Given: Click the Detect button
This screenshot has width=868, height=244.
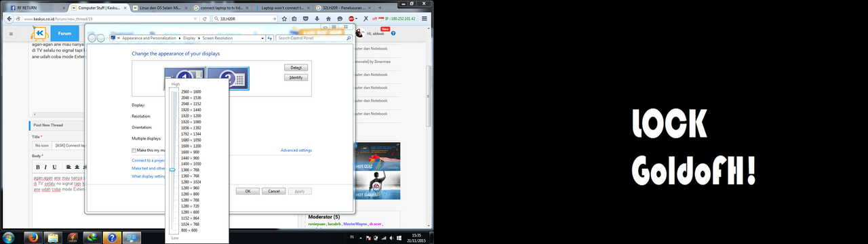Looking at the screenshot, I should click(296, 68).
